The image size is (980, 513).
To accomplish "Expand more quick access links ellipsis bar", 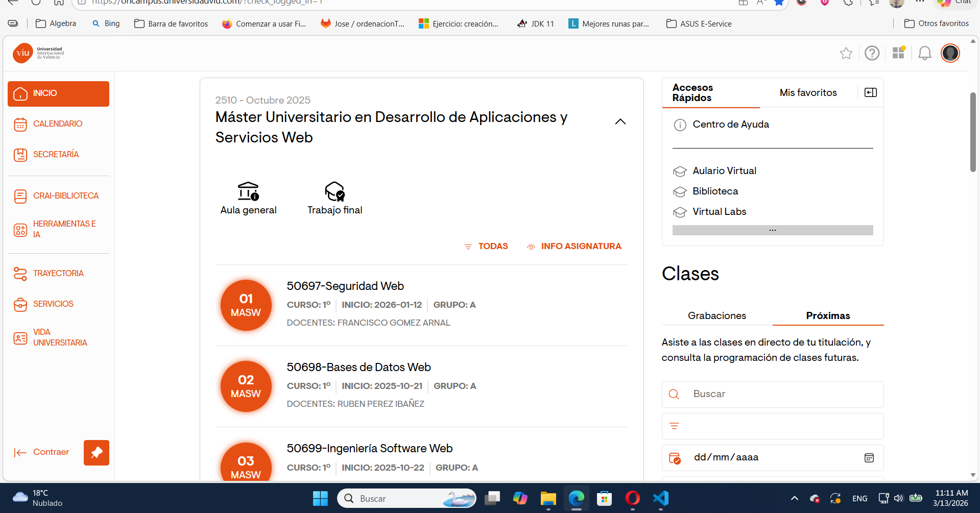I will (x=772, y=230).
